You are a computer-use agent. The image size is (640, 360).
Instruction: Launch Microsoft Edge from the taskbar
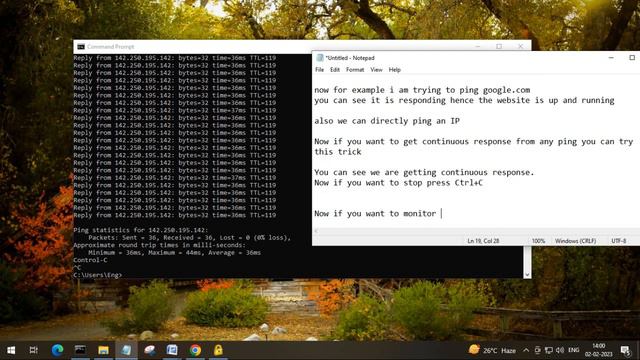click(57, 350)
